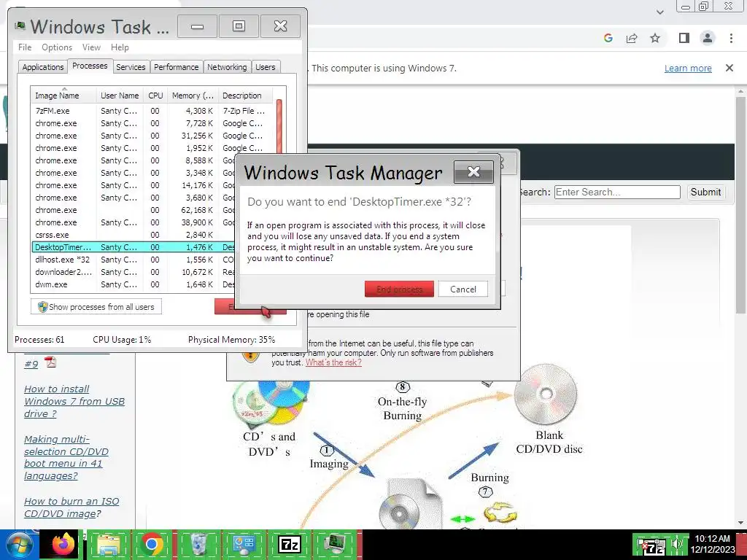Bookmark this page with the star icon

(x=655, y=38)
